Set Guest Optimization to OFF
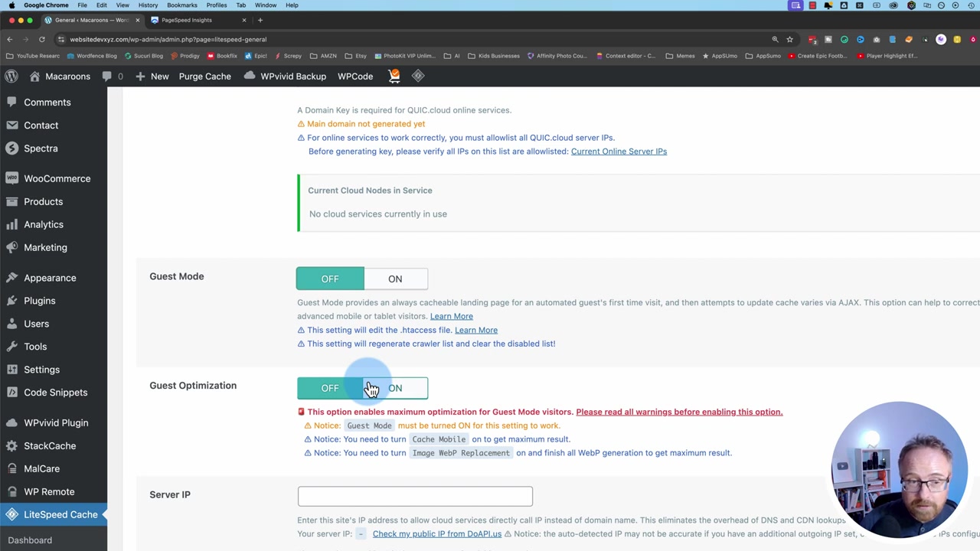Image resolution: width=980 pixels, height=551 pixels. pyautogui.click(x=330, y=388)
